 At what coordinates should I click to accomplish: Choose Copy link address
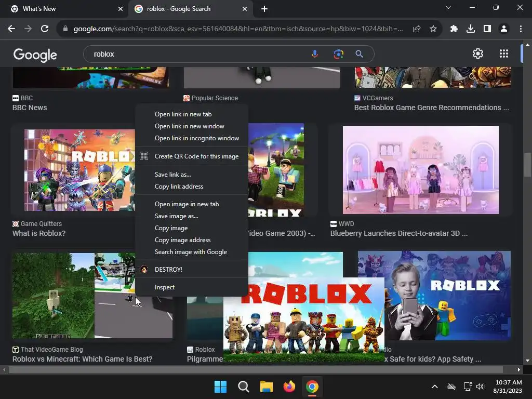192,187
